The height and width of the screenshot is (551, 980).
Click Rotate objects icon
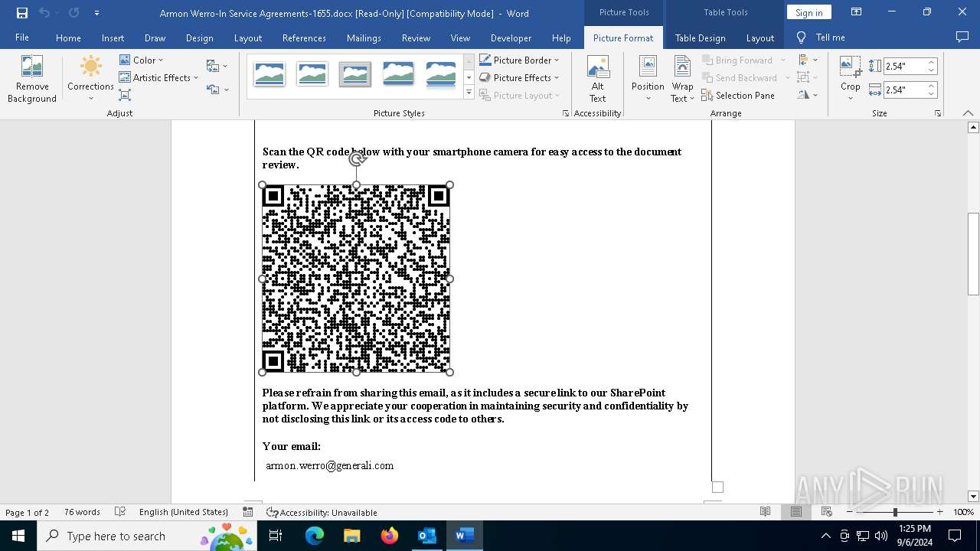(803, 95)
